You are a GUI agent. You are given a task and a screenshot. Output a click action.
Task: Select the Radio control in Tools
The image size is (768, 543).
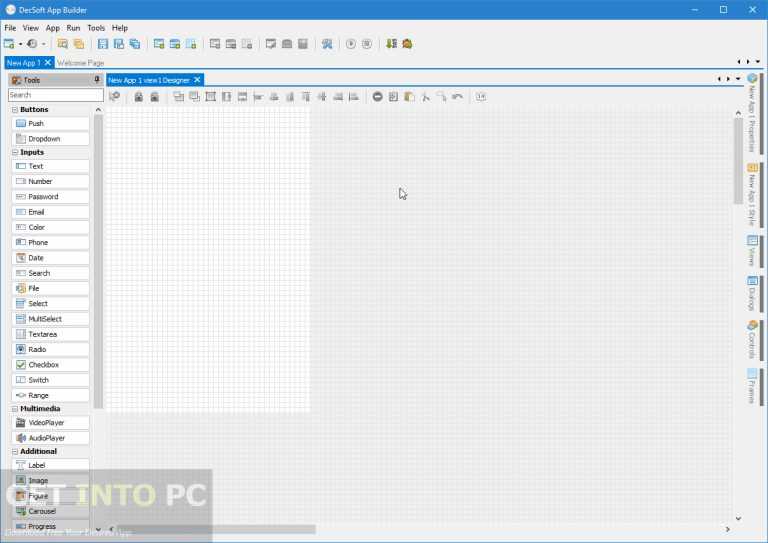click(x=50, y=350)
